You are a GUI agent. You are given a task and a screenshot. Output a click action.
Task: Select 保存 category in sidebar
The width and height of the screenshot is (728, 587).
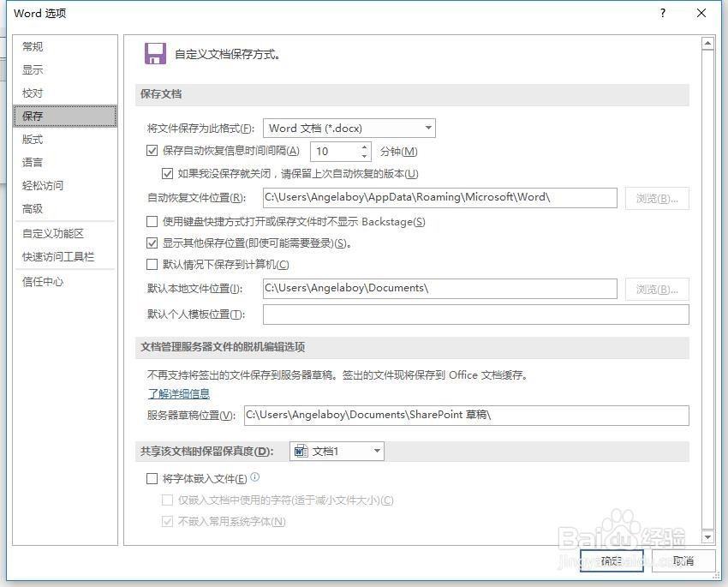tap(65, 116)
